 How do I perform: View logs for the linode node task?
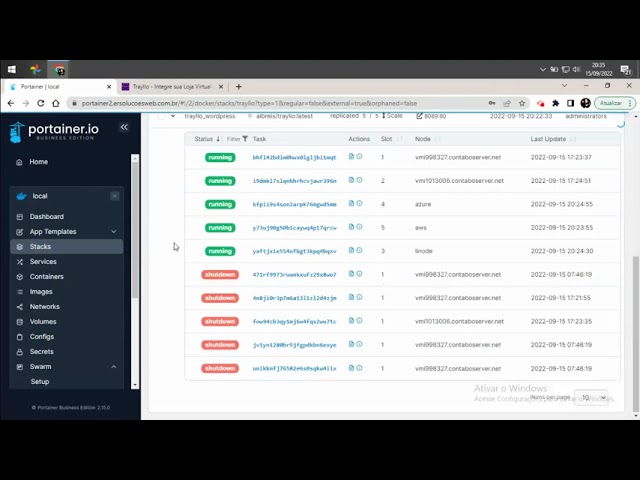tap(351, 250)
